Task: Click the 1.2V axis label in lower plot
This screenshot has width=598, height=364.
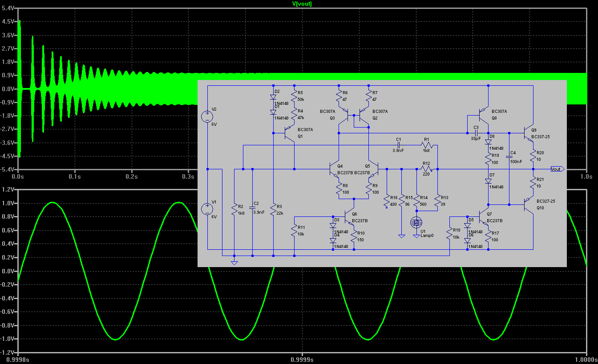Action: pyautogui.click(x=8, y=189)
